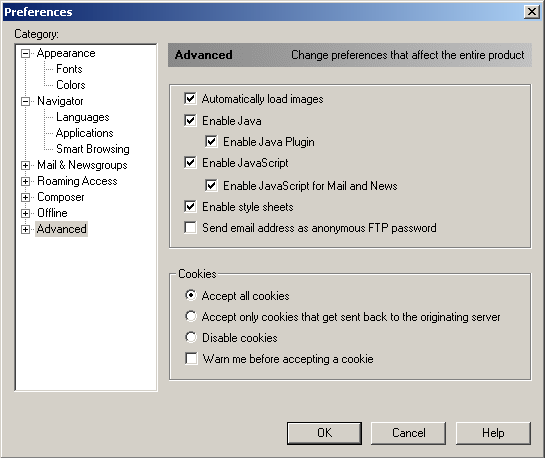Open the Fonts preferences item
Viewport: 545px width, 458px height.
69,69
